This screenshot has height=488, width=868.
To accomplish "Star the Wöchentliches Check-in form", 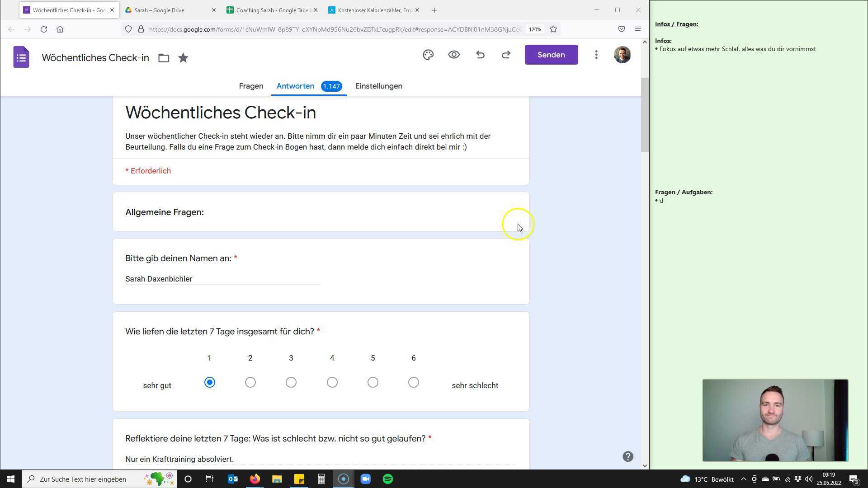I will click(183, 58).
